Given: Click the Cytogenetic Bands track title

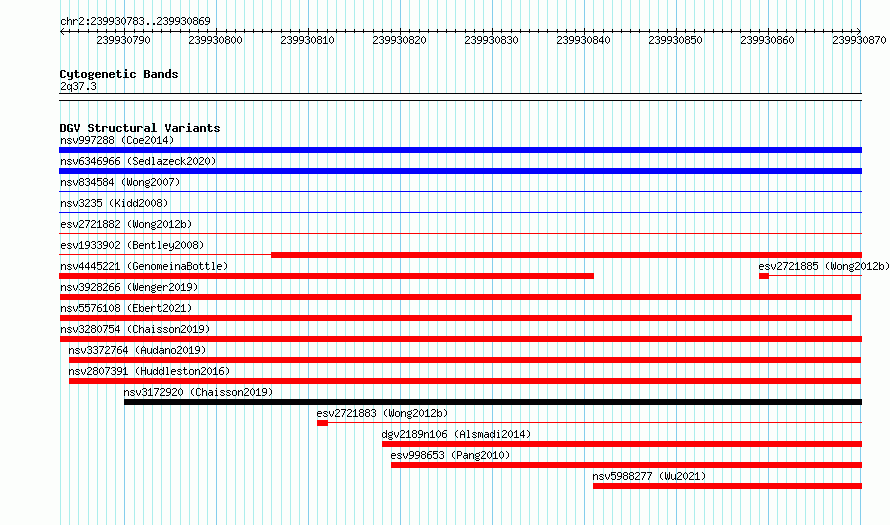Looking at the screenshot, I should (x=119, y=74).
